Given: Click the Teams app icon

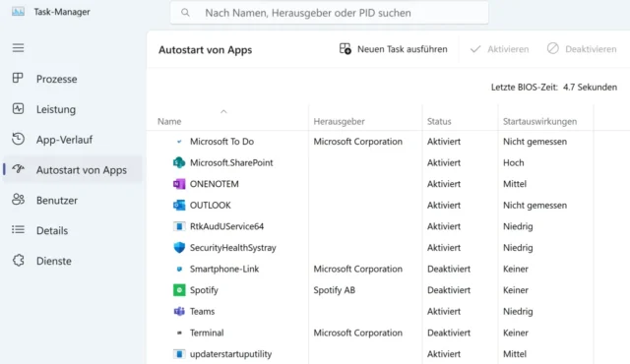Looking at the screenshot, I should click(x=179, y=312).
